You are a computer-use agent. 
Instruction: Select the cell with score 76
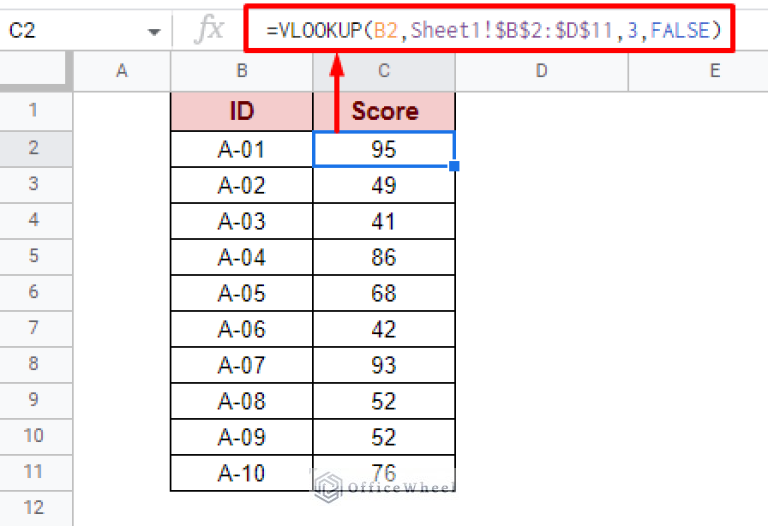click(x=384, y=472)
